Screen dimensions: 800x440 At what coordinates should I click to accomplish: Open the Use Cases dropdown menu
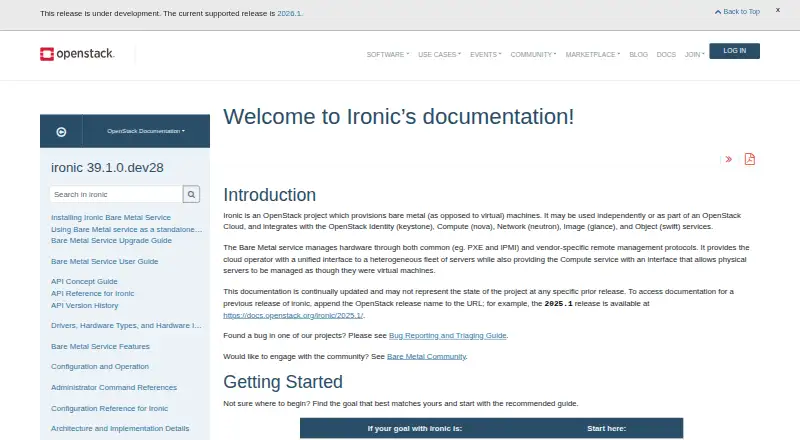[x=439, y=54]
